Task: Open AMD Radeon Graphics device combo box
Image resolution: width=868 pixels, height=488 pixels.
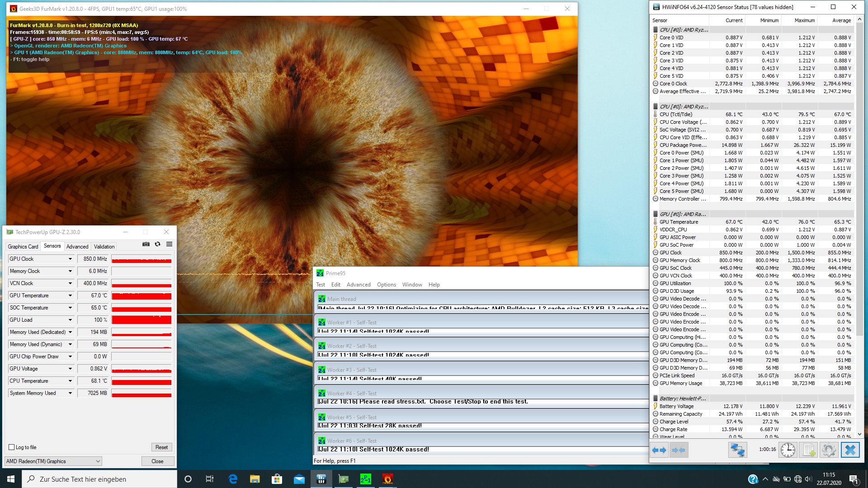Action: pos(53,461)
